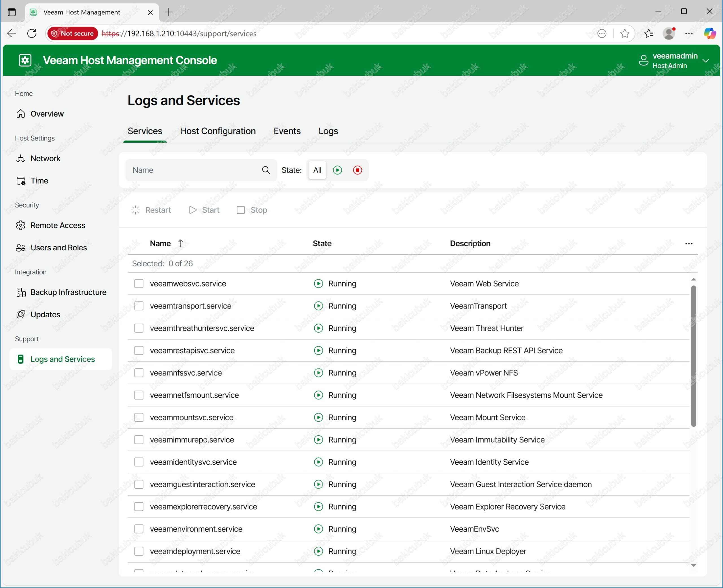Check the veeamidentitysvc.service checkbox
This screenshot has height=588, width=723.
tap(139, 462)
